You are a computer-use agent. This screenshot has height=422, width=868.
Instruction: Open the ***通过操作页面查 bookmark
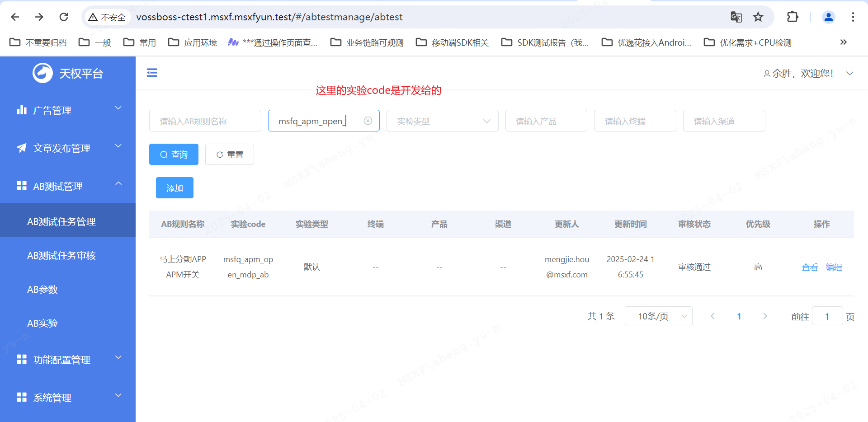pyautogui.click(x=273, y=42)
